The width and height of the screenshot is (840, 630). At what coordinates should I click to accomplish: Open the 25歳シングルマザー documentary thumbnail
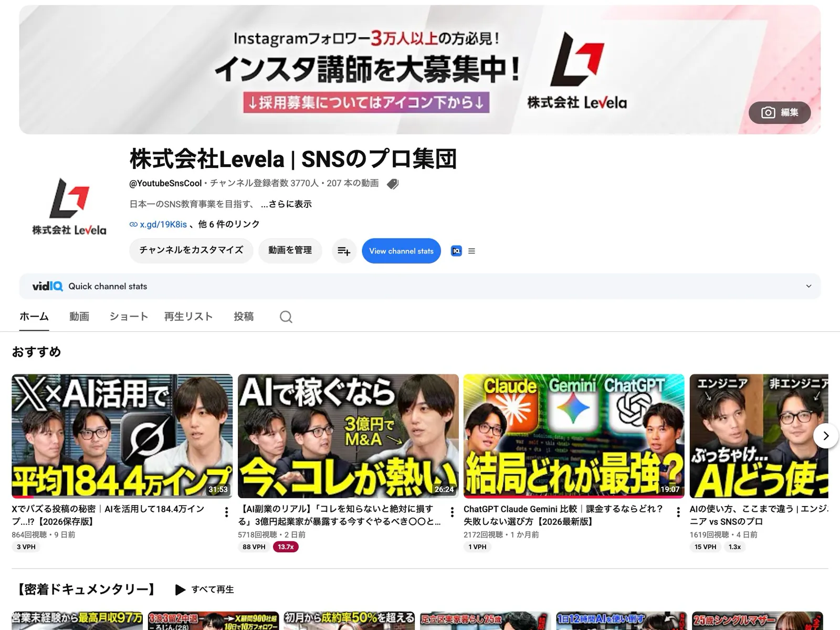[758, 621]
